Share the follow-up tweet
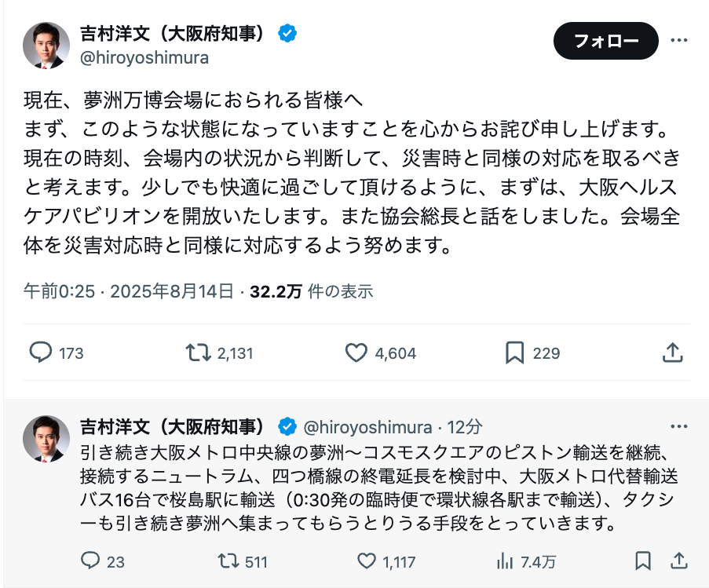 (x=678, y=561)
